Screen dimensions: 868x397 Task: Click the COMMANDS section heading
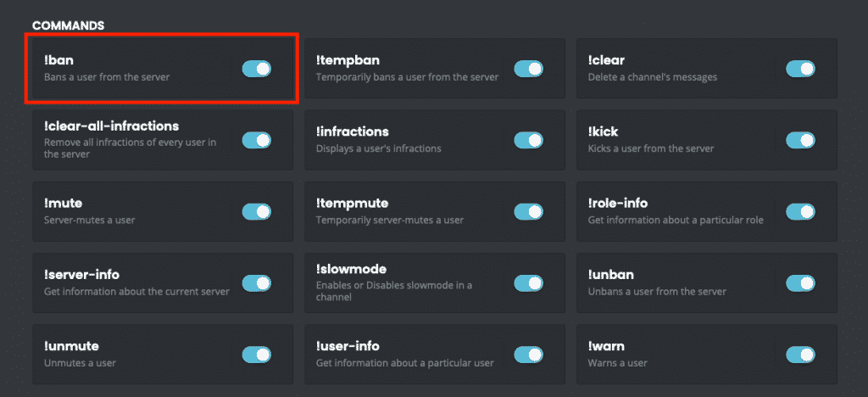pos(68,25)
